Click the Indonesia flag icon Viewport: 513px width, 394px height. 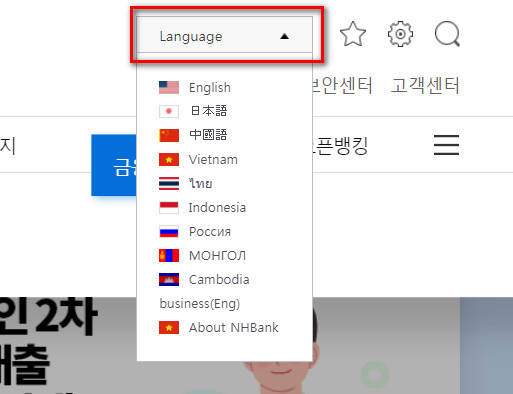(169, 207)
